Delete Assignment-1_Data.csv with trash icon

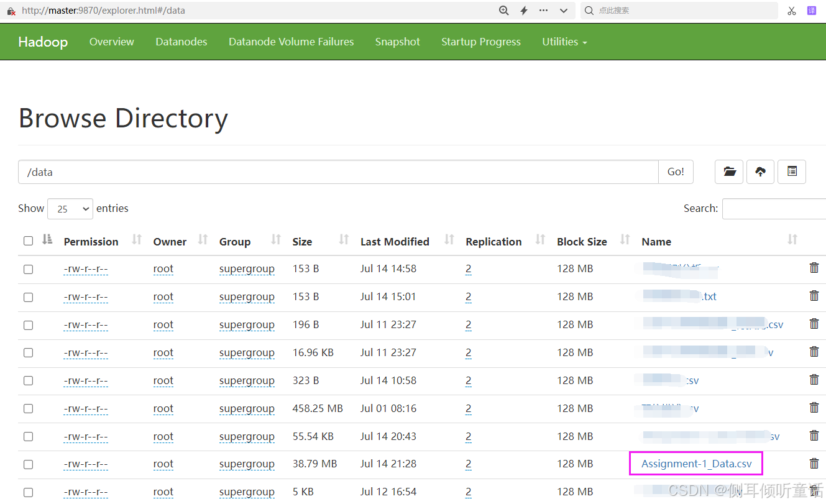point(814,464)
